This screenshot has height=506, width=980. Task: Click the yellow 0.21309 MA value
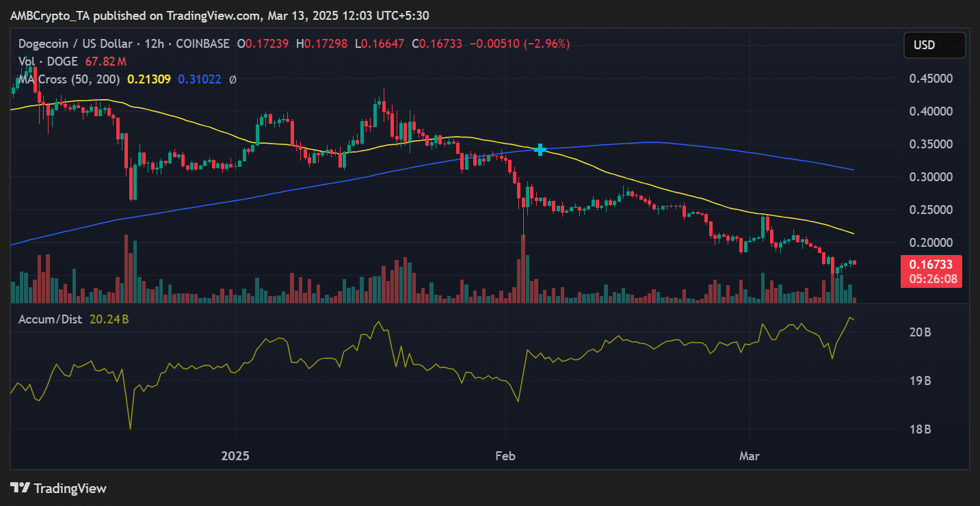(x=148, y=79)
